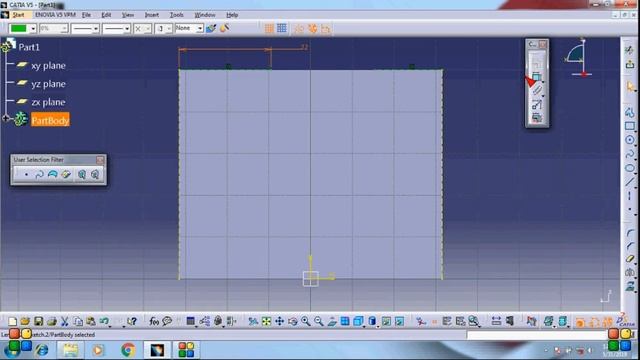Select the Spline sketch tool
Viewport: 640px width, 360px height.
click(x=629, y=154)
